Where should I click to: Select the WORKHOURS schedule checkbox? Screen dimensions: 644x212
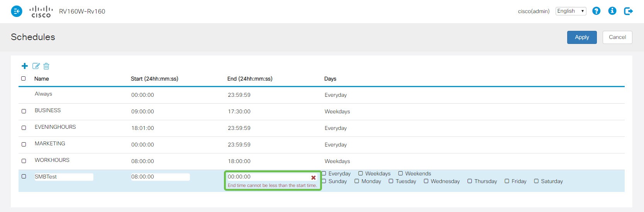click(x=24, y=161)
